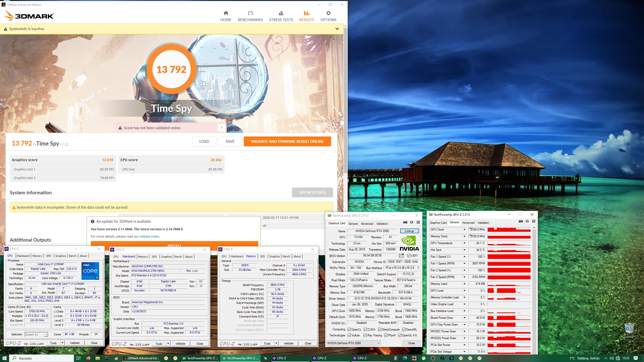Click the SAVE button in 3DMark
Viewport: 644px width, 362px height.
[x=230, y=142]
